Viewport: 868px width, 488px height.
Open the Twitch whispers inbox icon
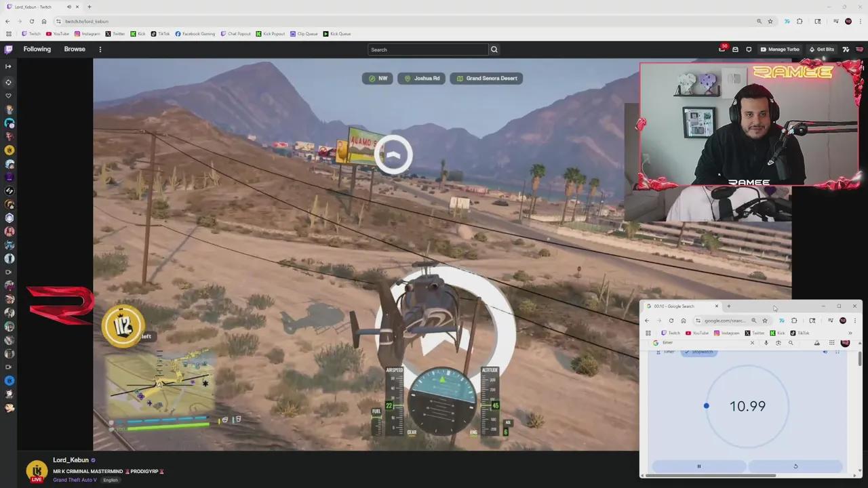coord(735,49)
